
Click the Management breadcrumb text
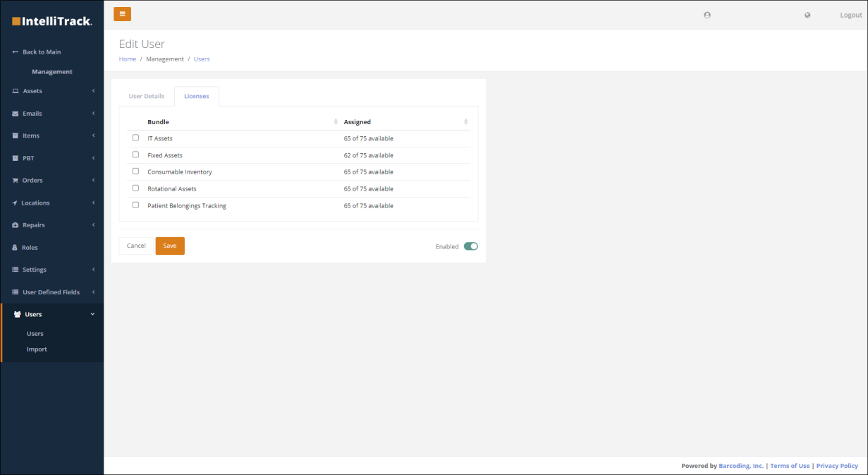[165, 59]
